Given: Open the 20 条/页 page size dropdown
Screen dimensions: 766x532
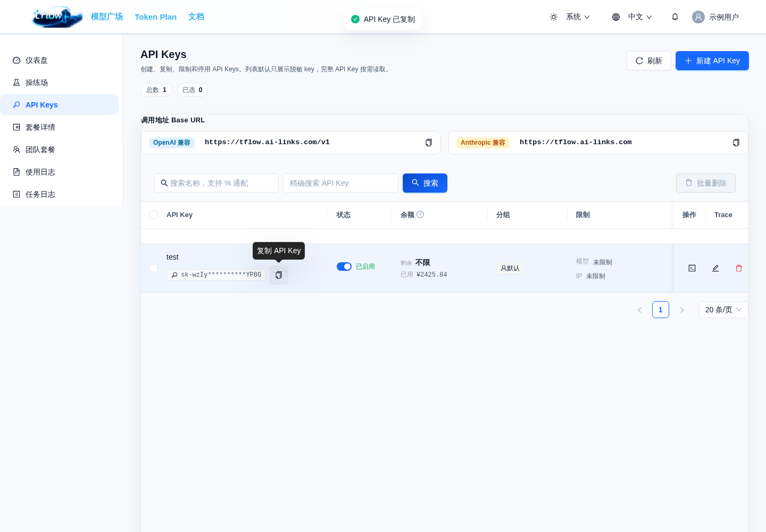Looking at the screenshot, I should pos(723,310).
